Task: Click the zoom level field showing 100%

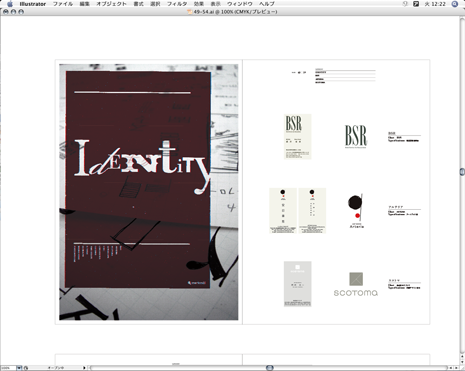Action: point(8,368)
